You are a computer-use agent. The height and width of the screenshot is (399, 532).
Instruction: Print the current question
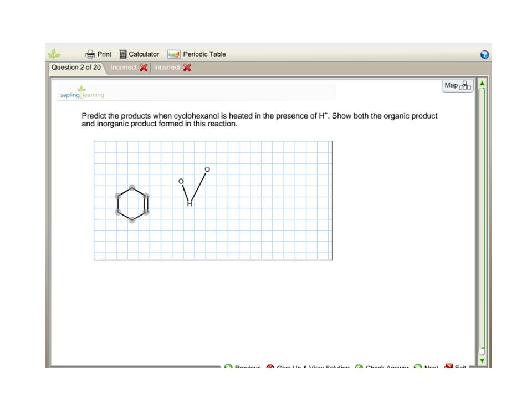pyautogui.click(x=99, y=54)
